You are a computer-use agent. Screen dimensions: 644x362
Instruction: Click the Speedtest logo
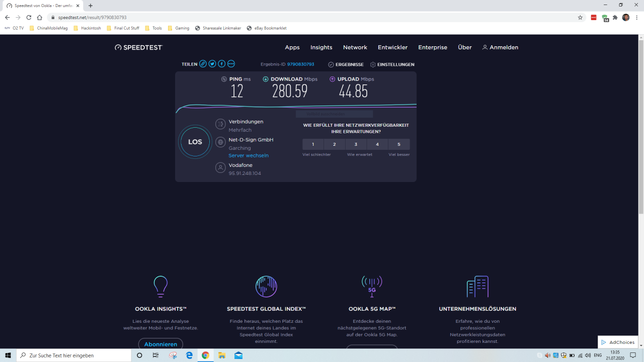coord(139,47)
